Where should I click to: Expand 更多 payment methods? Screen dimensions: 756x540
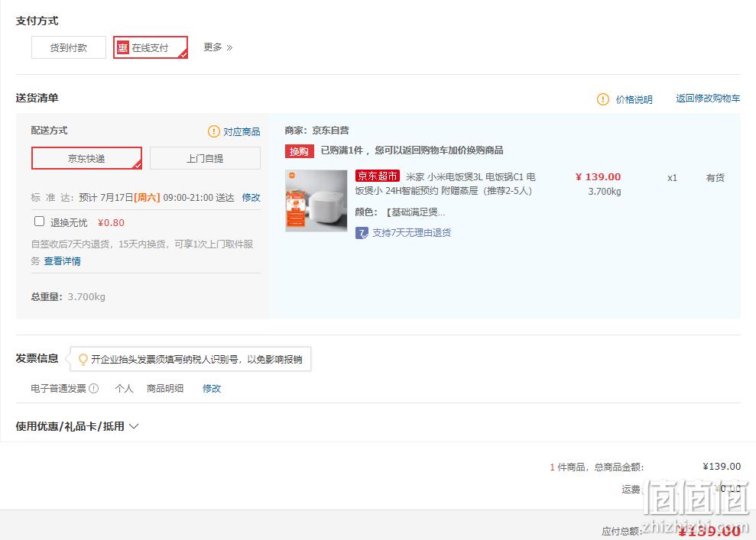coord(218,47)
